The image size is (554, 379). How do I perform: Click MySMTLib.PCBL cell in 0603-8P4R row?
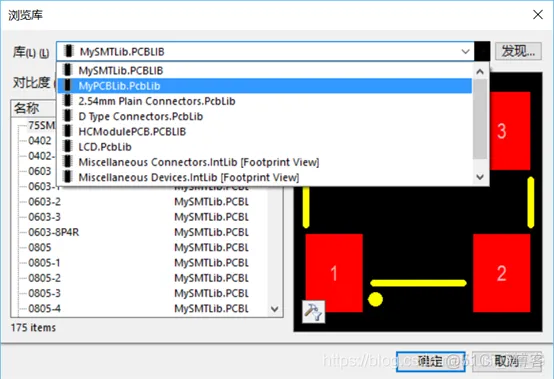[211, 232]
